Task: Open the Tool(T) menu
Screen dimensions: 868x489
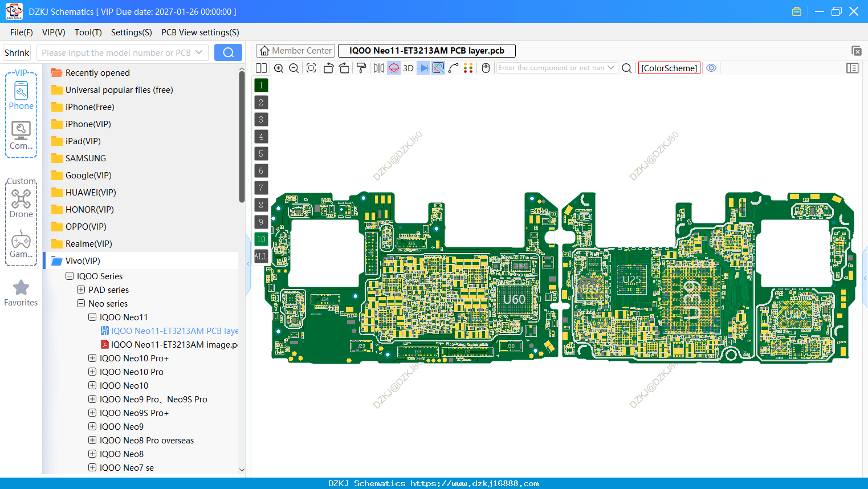Action: pyautogui.click(x=88, y=32)
